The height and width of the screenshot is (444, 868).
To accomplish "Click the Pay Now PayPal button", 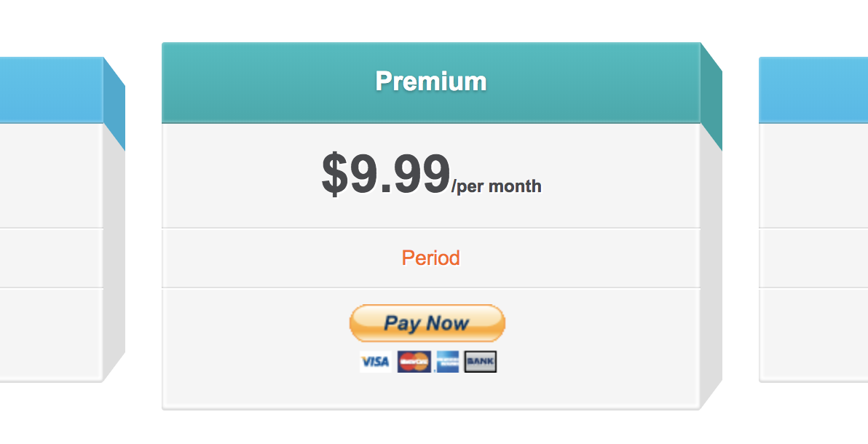I will coord(427,323).
